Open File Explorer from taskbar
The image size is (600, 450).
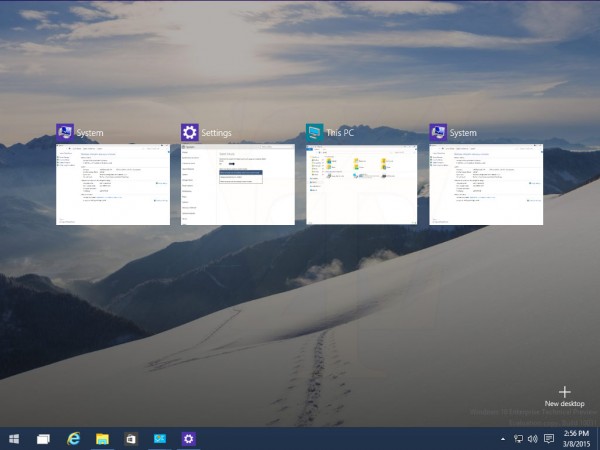[102, 438]
